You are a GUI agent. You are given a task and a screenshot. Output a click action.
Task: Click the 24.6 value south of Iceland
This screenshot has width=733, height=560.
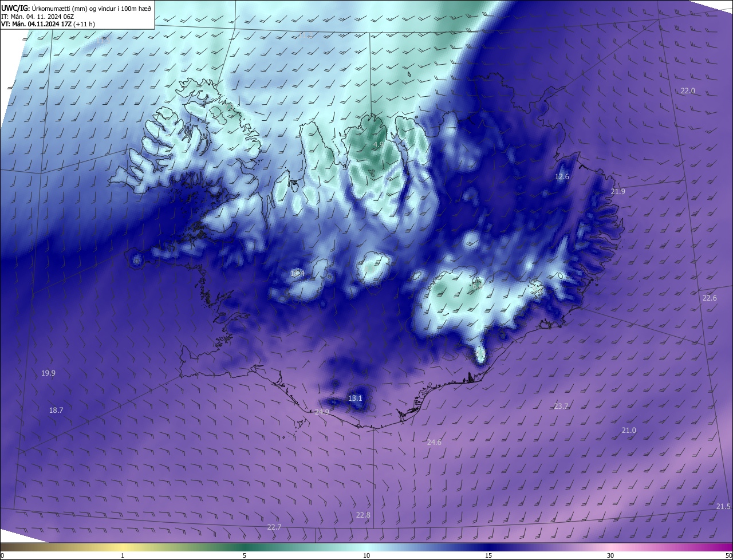(434, 442)
